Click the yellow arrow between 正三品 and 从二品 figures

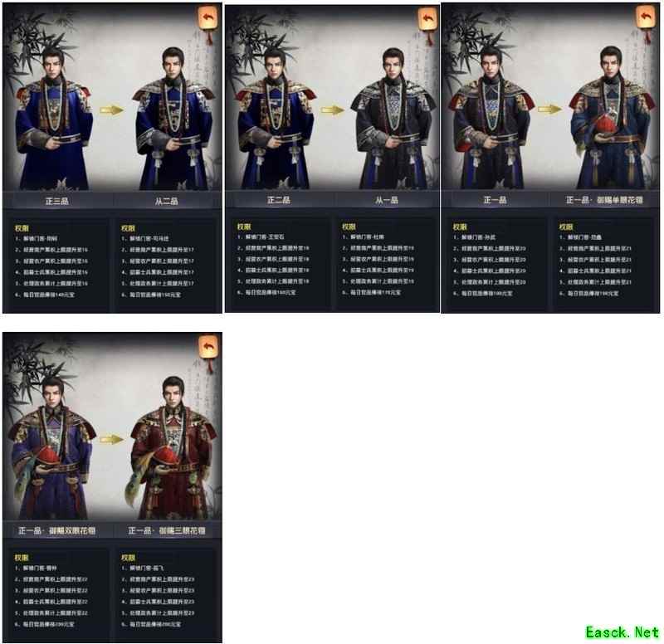(112, 110)
